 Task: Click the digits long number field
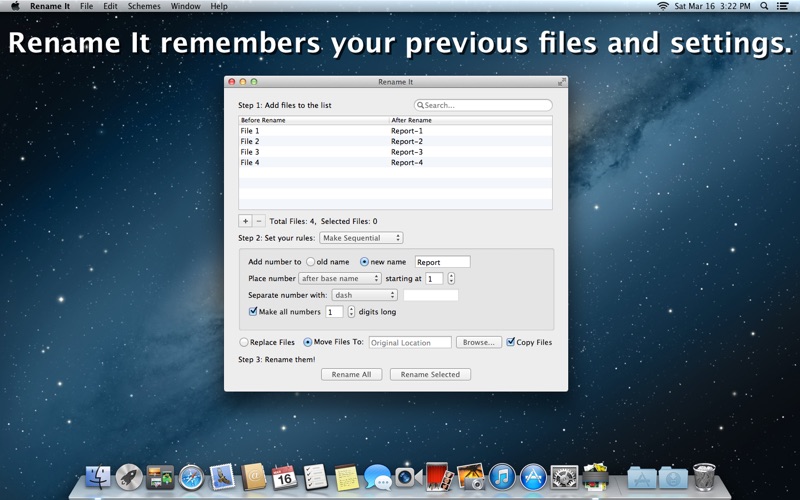[x=335, y=312]
